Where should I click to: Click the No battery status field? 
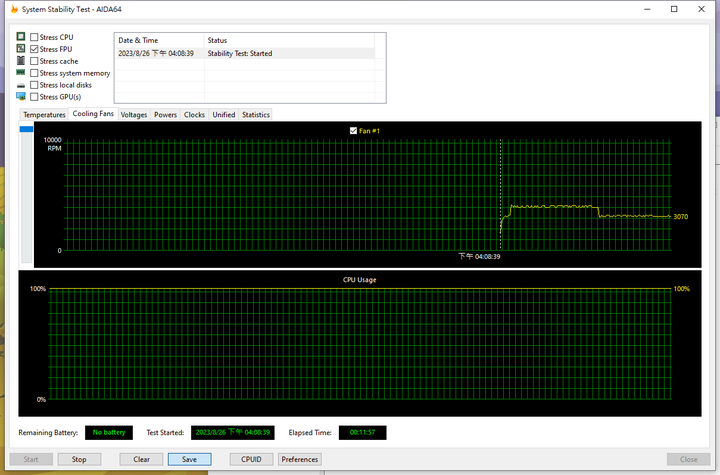click(x=109, y=433)
